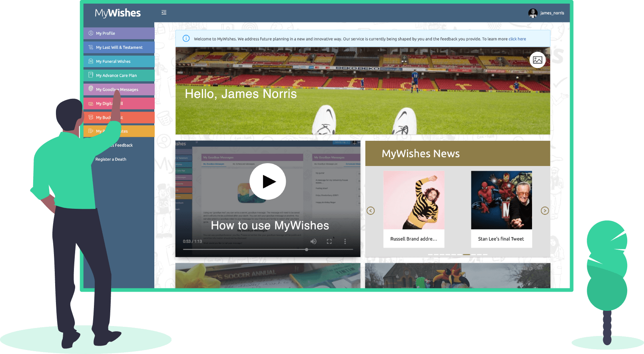Viewport: 644px width, 354px height.
Task: Click the My Funeral Wishes icon
Action: coord(91,61)
